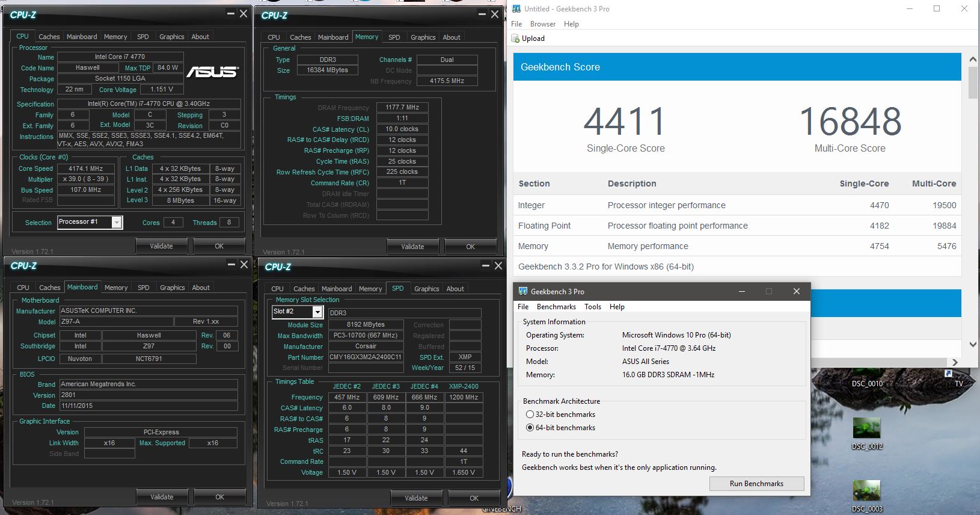Switch to SPD tab in top-left CPU-Z window
This screenshot has width=980, height=515.
[143, 37]
